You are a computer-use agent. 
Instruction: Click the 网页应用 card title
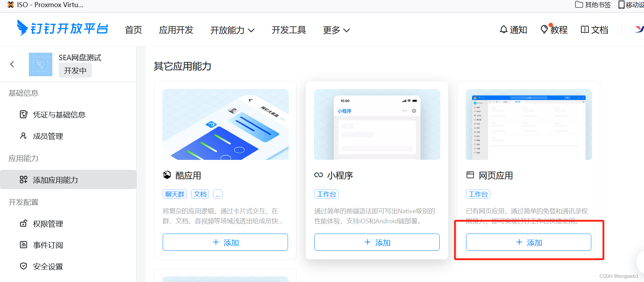pos(496,175)
